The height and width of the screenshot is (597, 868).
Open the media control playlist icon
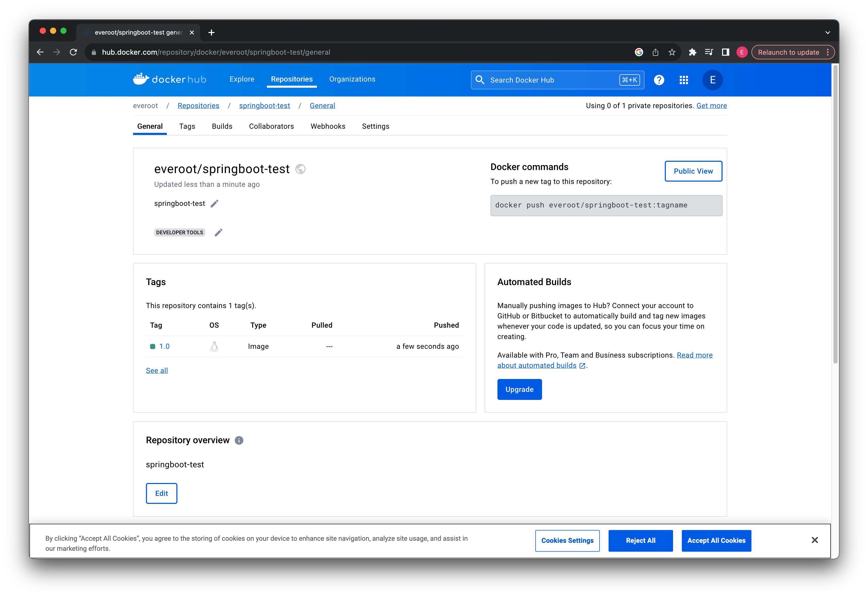coord(709,52)
